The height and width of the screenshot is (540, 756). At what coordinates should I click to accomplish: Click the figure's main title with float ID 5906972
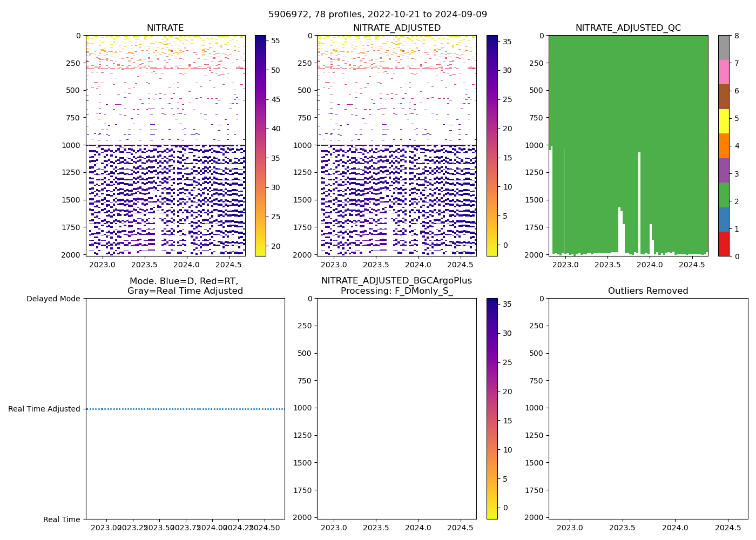point(377,15)
